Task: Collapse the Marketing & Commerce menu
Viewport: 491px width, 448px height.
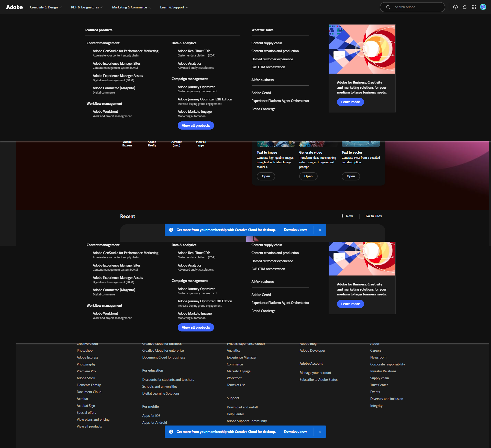Action: 131,7
